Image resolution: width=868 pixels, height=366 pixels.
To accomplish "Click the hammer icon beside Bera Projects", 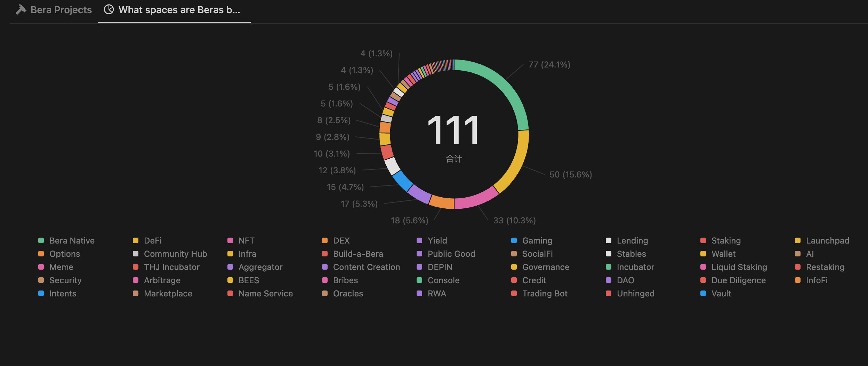I will pyautogui.click(x=21, y=10).
